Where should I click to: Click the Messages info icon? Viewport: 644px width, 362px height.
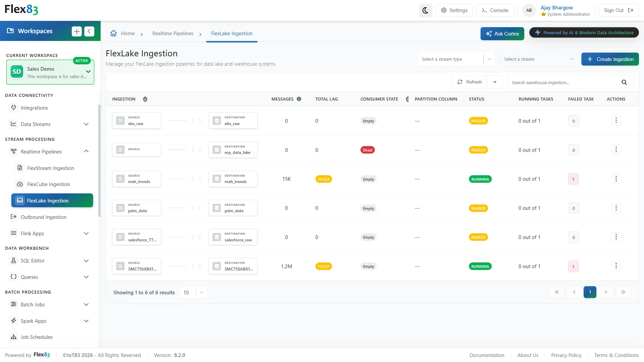tap(299, 99)
